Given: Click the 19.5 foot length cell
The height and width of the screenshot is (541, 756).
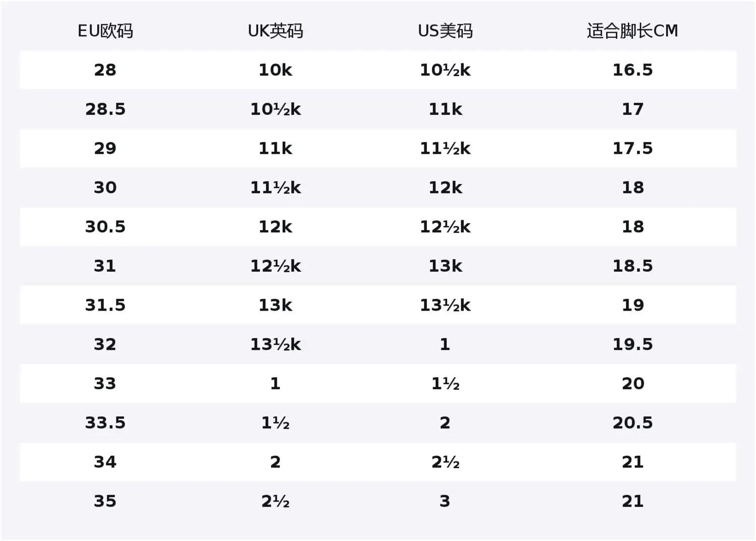Looking at the screenshot, I should pyautogui.click(x=632, y=345).
